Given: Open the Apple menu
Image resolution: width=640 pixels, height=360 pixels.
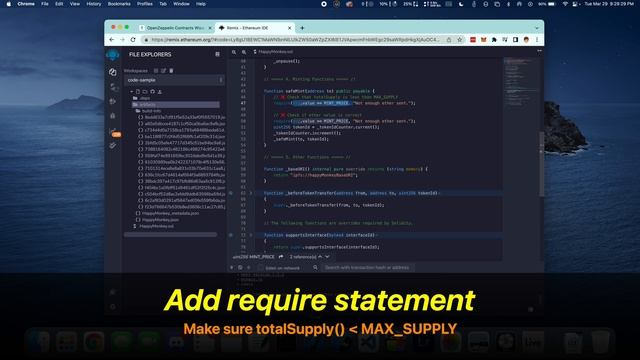Looking at the screenshot, I should (8, 4).
